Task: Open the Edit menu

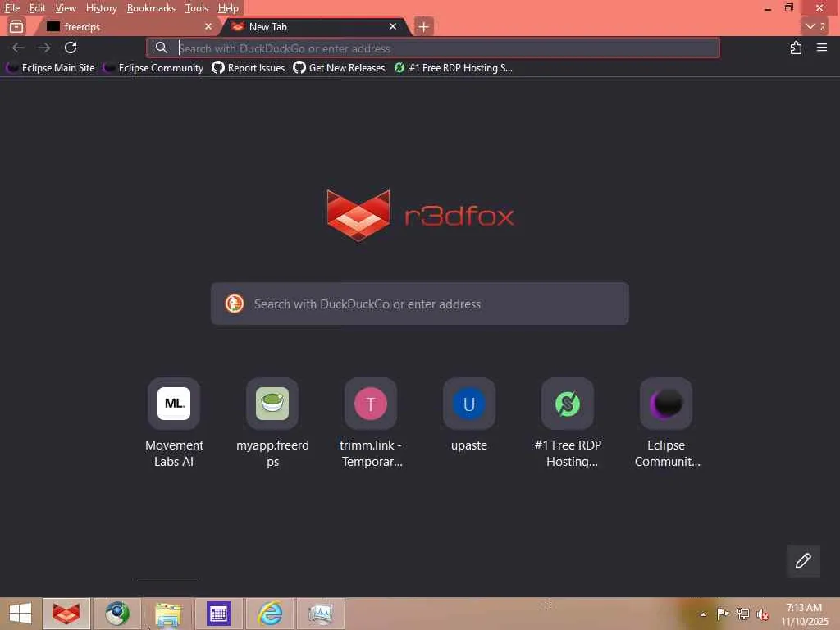Action: click(x=37, y=8)
